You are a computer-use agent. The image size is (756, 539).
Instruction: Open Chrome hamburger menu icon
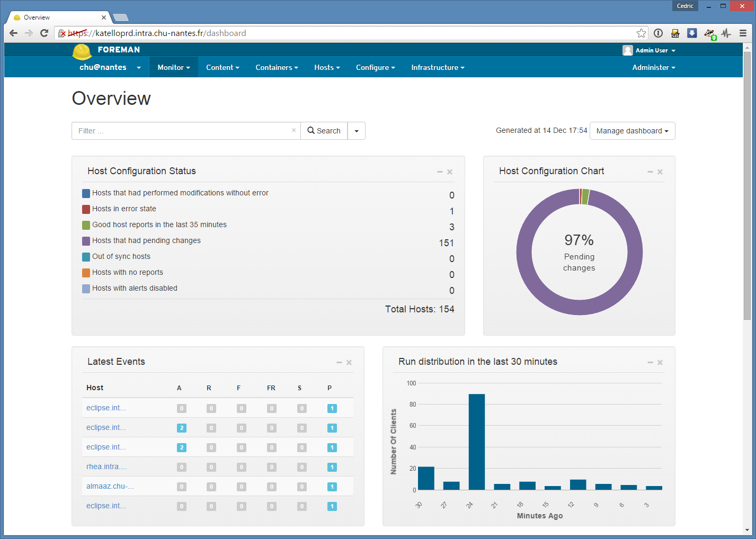(x=743, y=33)
